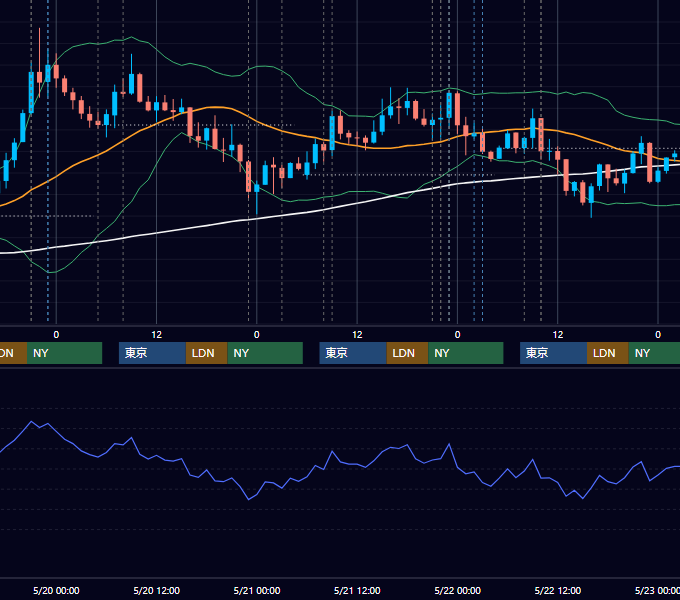Click hour label 0 above 5/23 00:00
The image size is (680, 600).
tap(658, 335)
